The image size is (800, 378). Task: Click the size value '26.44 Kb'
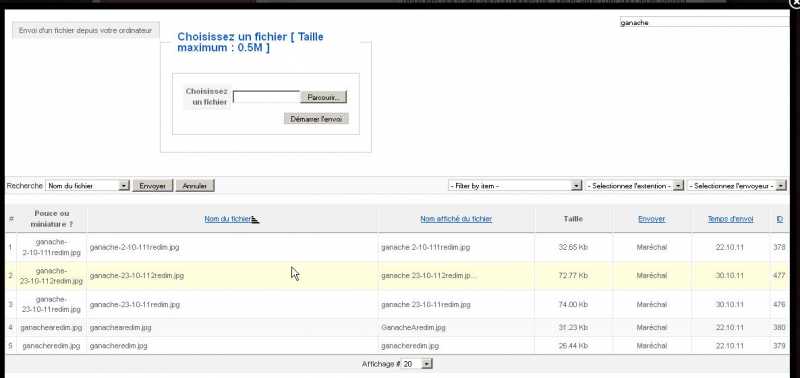[573, 346]
